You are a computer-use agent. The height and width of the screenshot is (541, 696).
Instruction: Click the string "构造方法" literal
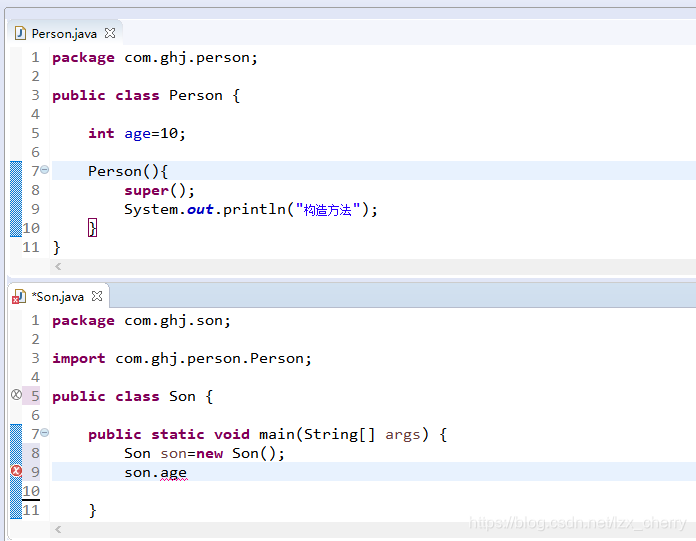click(x=328, y=209)
